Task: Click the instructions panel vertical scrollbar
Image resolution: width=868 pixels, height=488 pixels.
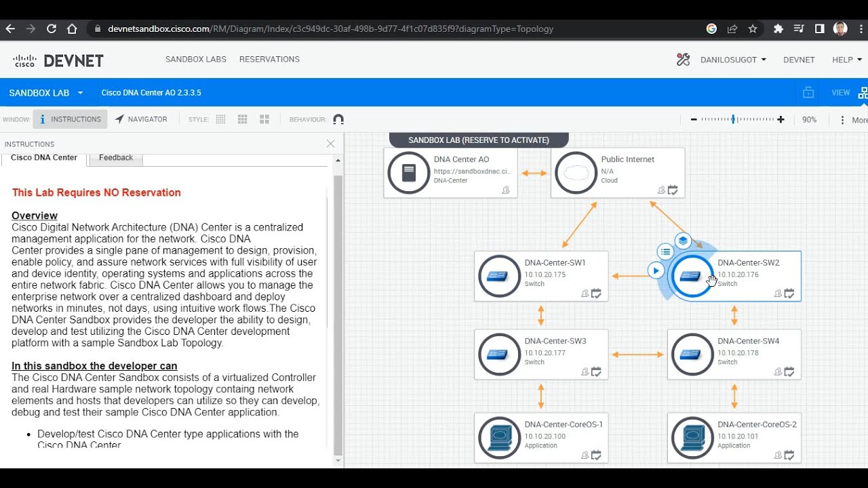Action: click(x=338, y=315)
